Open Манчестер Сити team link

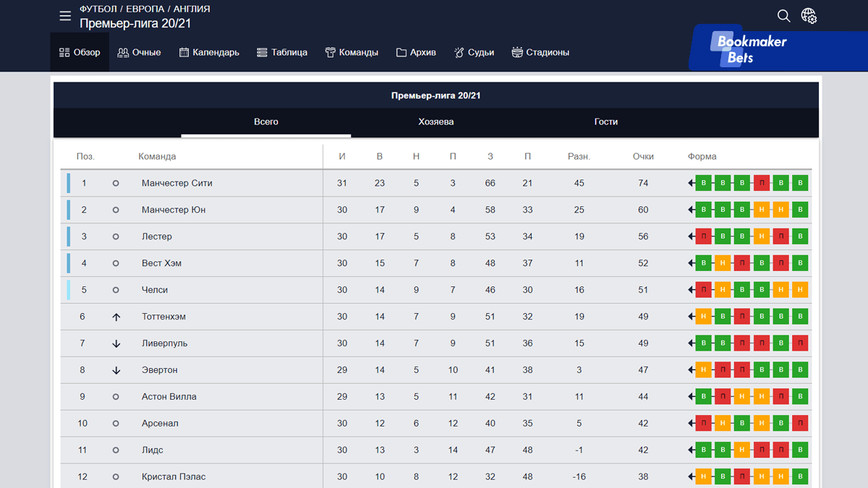(177, 183)
